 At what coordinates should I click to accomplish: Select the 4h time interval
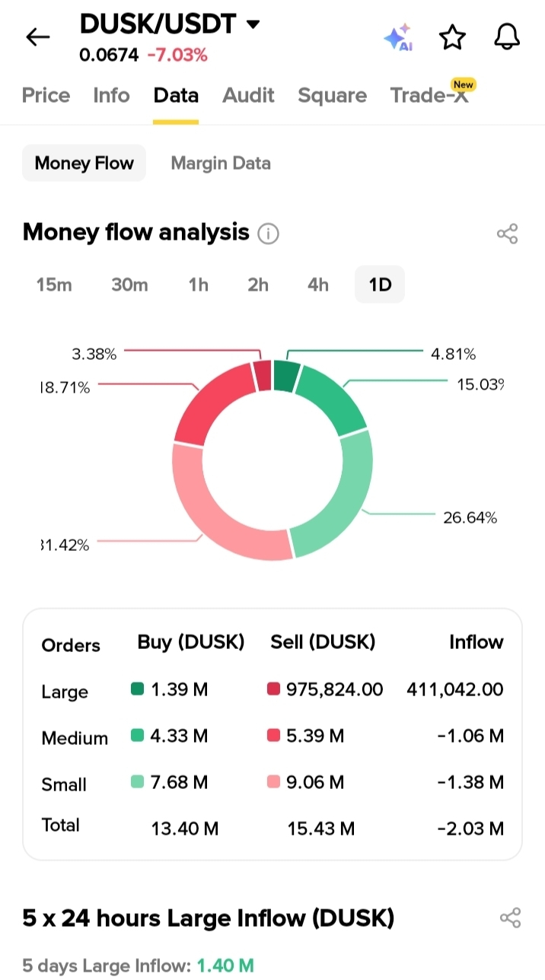click(318, 285)
